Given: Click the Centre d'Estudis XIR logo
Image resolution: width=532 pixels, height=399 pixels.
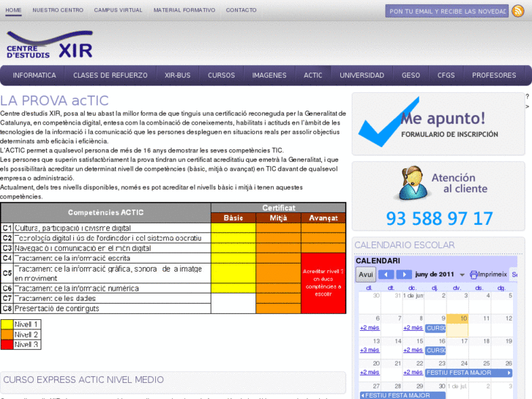Looking at the screenshot, I should pyautogui.click(x=50, y=45).
